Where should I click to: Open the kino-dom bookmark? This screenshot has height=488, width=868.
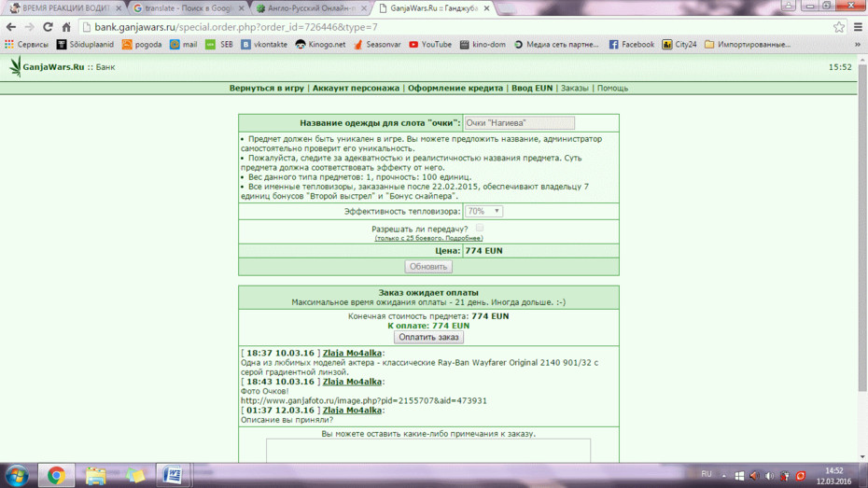tap(483, 44)
